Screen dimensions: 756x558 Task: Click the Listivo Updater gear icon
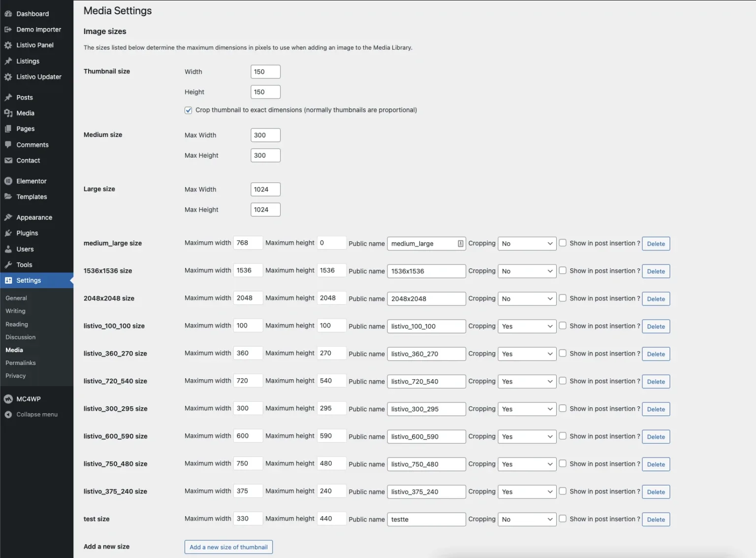coord(8,77)
